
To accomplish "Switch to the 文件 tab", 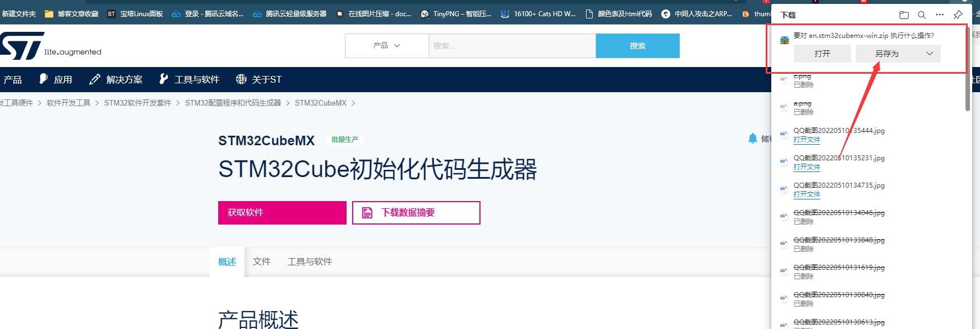I will pos(261,261).
